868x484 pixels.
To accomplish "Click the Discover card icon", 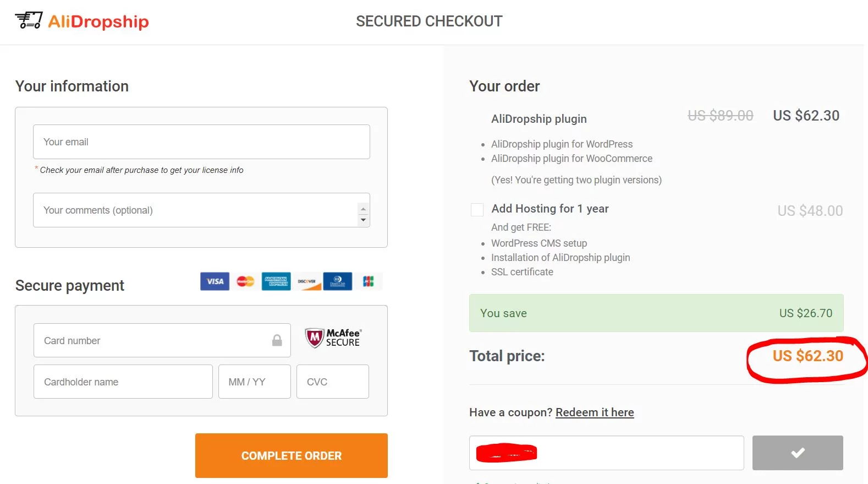I will coord(307,281).
